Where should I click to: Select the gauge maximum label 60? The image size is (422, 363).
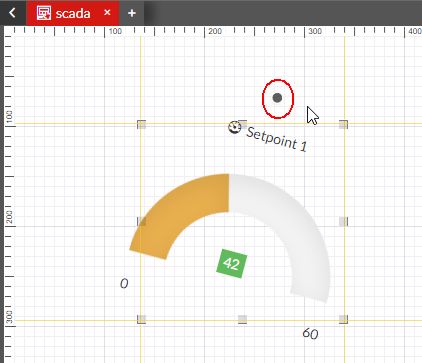coord(310,334)
